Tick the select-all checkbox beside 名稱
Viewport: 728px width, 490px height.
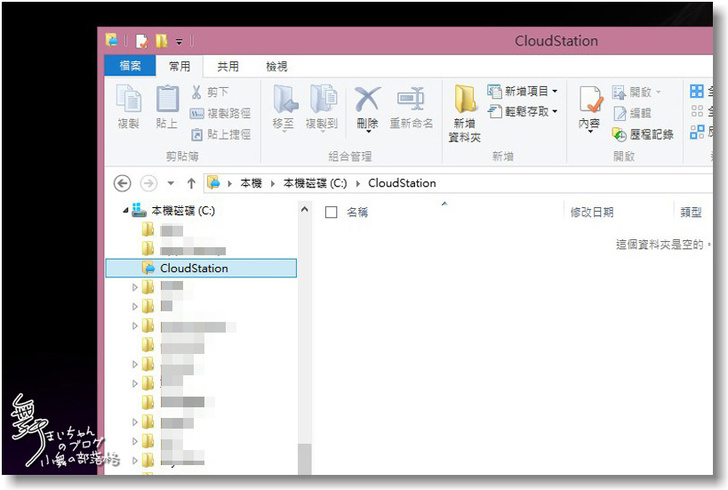(331, 212)
